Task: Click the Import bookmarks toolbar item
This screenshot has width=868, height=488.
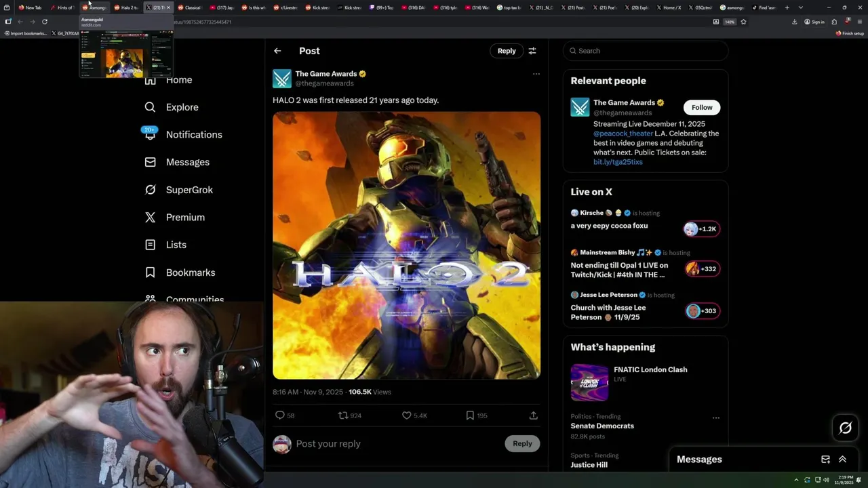Action: (x=26, y=33)
